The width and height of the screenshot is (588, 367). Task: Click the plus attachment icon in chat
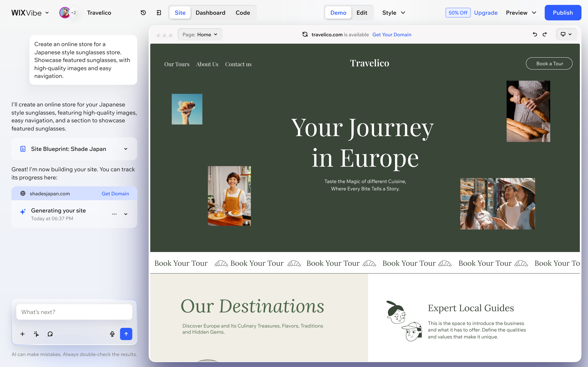[x=22, y=334]
